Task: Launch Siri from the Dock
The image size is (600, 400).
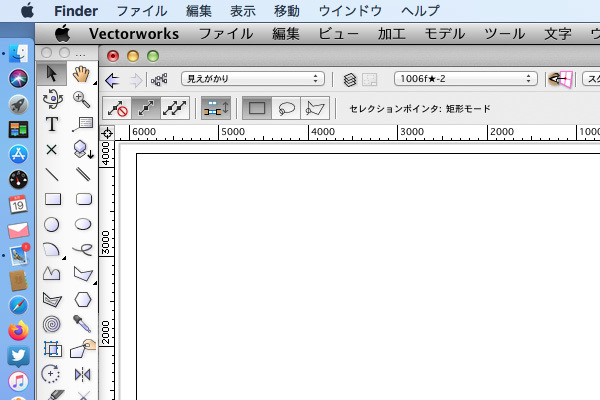Action: pos(18,79)
